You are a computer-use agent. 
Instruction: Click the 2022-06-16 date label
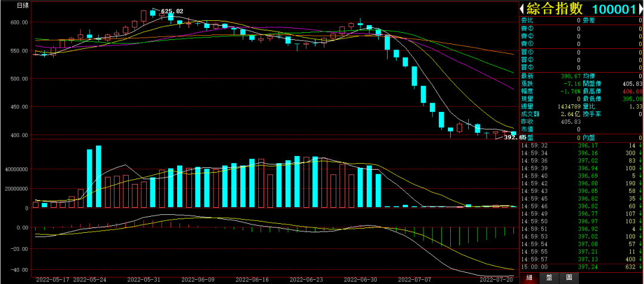click(x=252, y=279)
